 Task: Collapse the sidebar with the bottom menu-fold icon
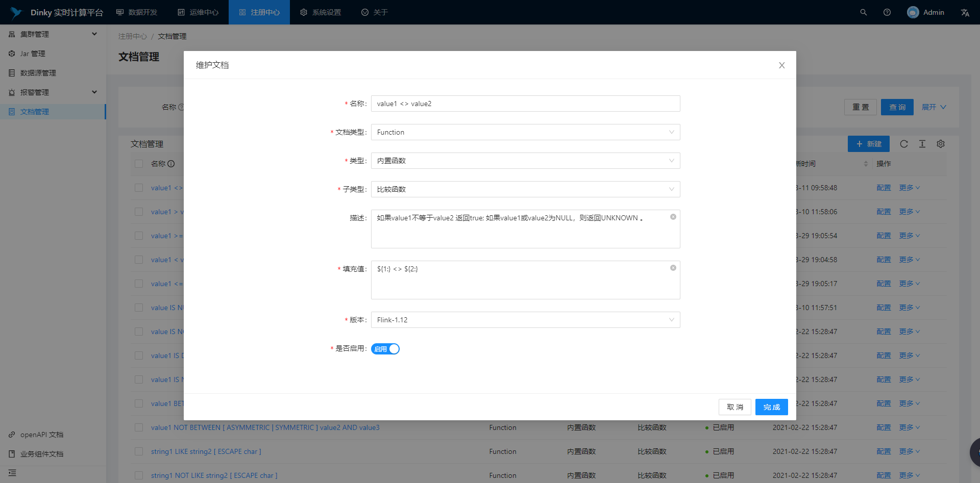tap(12, 473)
